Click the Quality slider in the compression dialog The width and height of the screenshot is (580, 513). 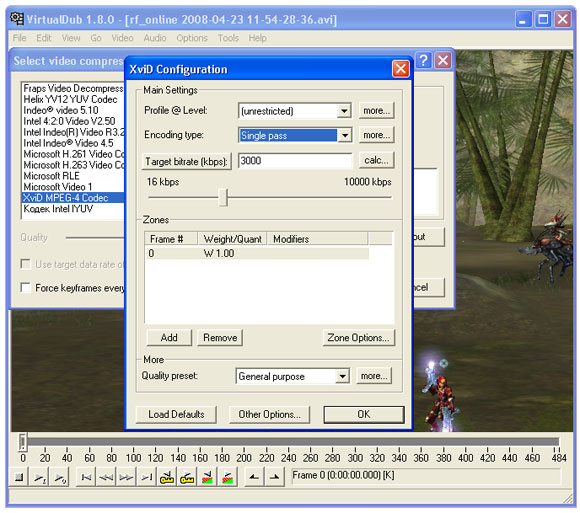[x=95, y=238]
